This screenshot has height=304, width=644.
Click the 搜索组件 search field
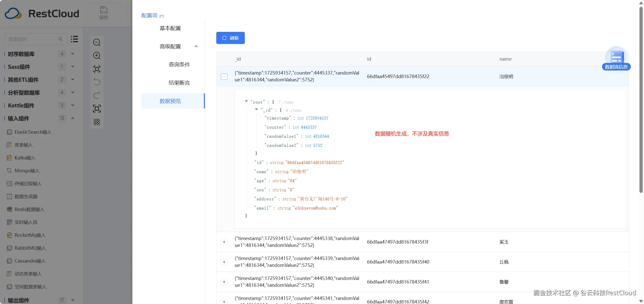coord(36,39)
